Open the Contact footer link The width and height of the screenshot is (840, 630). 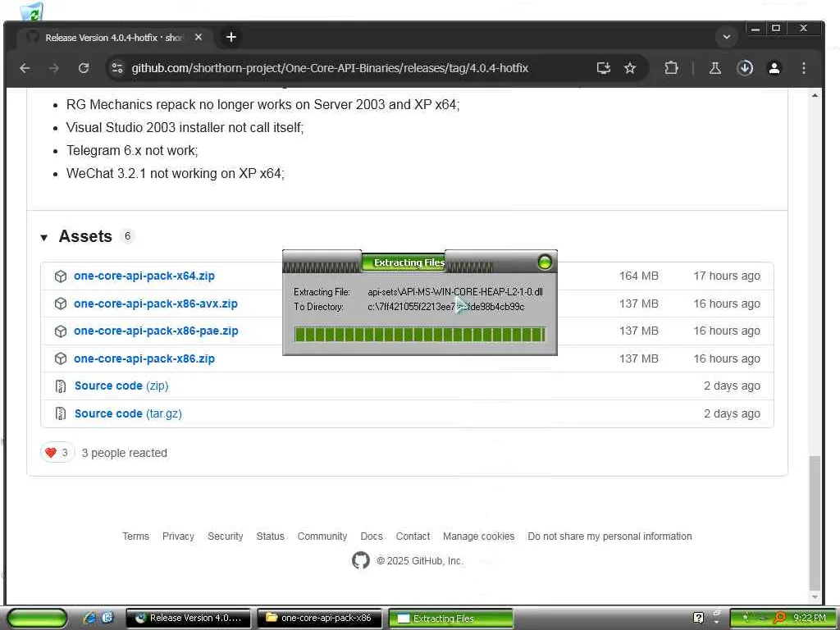[x=413, y=536]
